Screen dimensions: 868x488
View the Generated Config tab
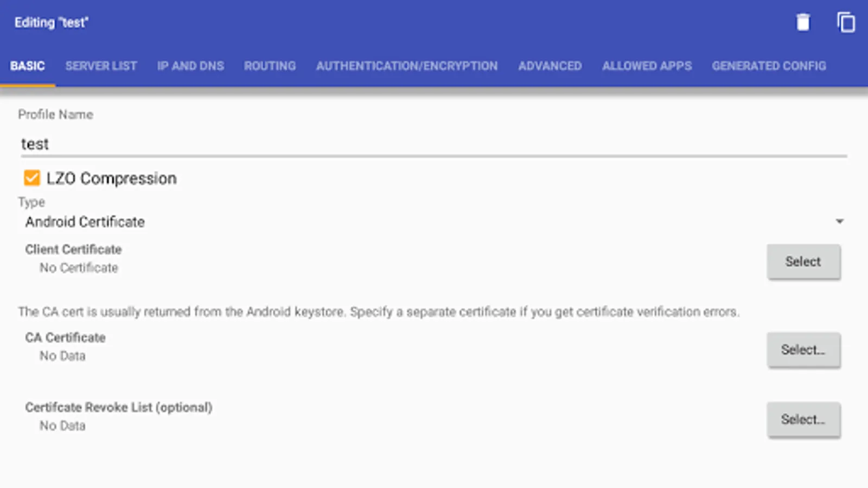769,66
